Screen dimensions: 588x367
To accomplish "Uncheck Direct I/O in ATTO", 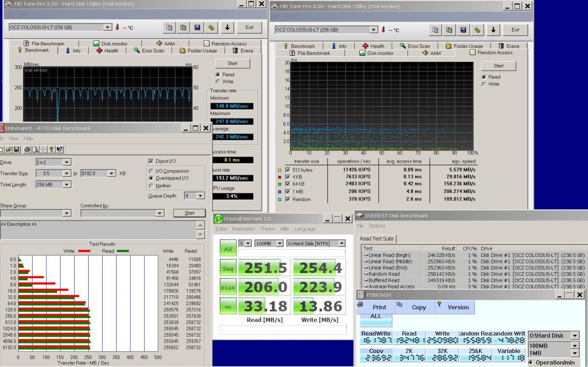I will pyautogui.click(x=151, y=161).
